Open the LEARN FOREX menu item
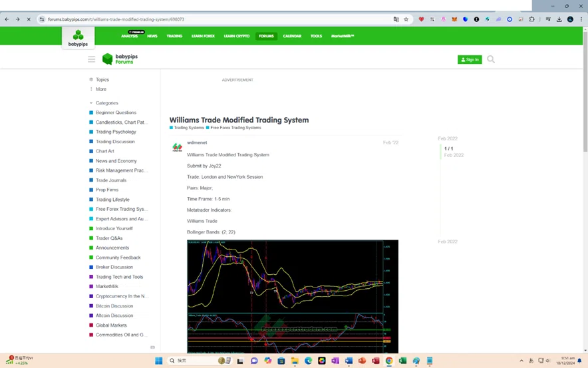Image resolution: width=588 pixels, height=368 pixels. point(204,36)
